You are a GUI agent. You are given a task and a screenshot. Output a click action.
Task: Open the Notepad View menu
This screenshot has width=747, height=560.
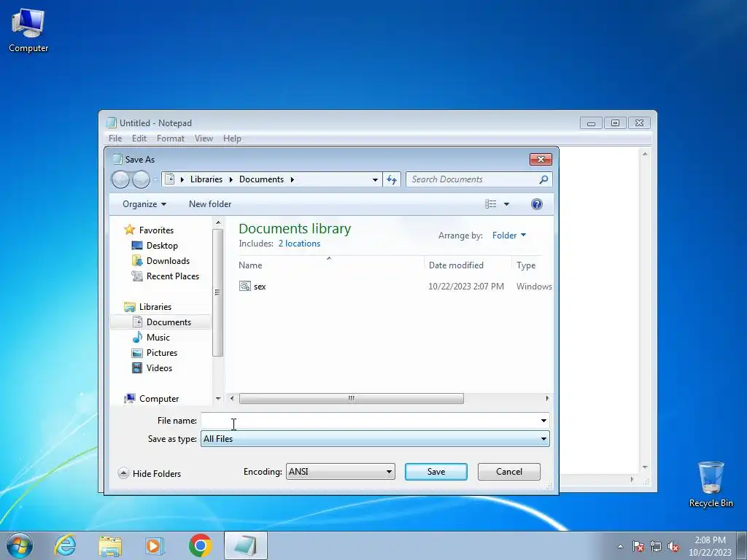204,139
